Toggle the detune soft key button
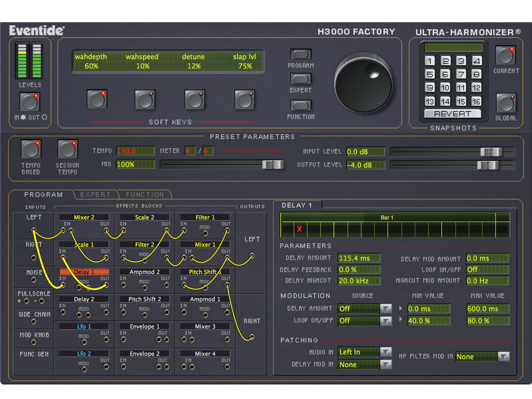 195,99
